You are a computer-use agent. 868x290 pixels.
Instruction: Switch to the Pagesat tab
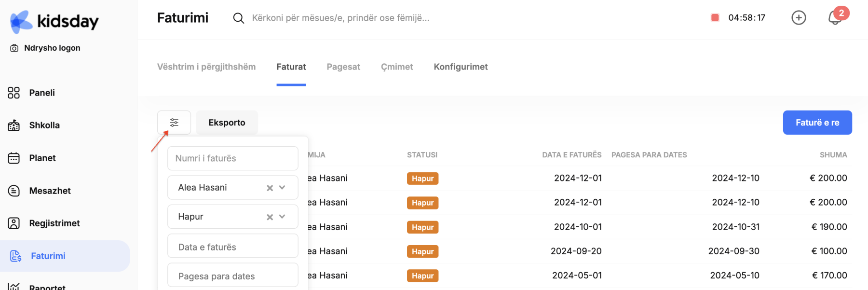pos(343,67)
